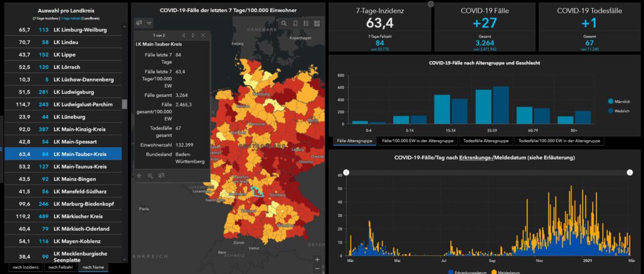Click right handle of time range slider
This screenshot has height=274, width=644.
(630, 173)
